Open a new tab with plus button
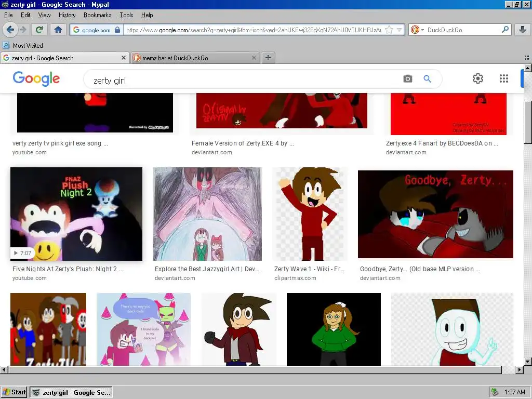This screenshot has height=399, width=532. pyautogui.click(x=268, y=58)
